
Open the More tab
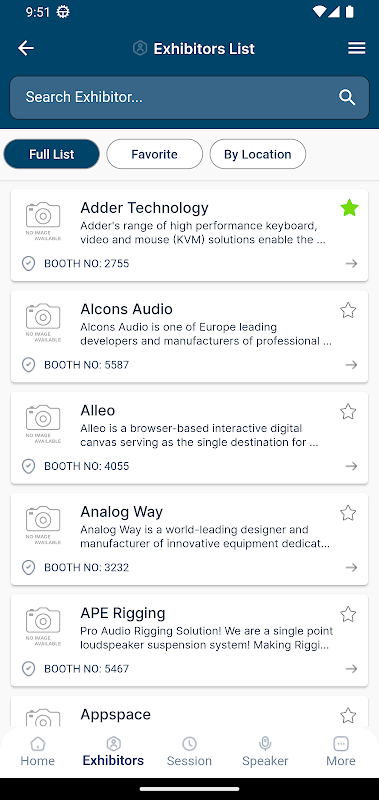(341, 752)
